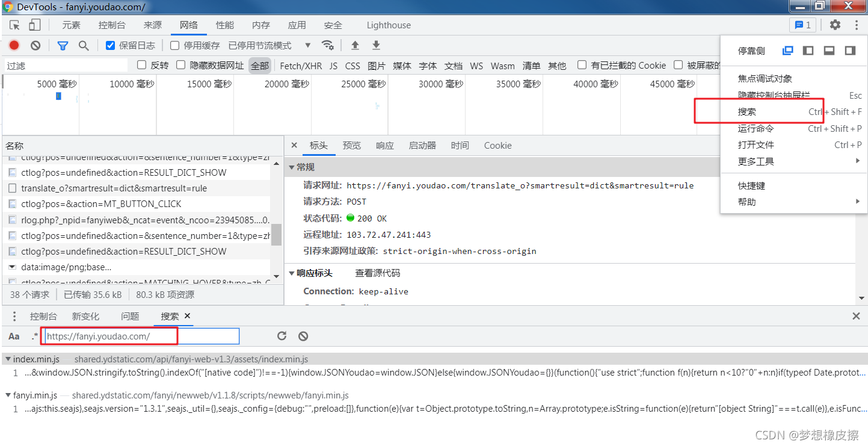Import HAR file upload arrow icon
The height and width of the screenshot is (446, 868).
point(355,45)
